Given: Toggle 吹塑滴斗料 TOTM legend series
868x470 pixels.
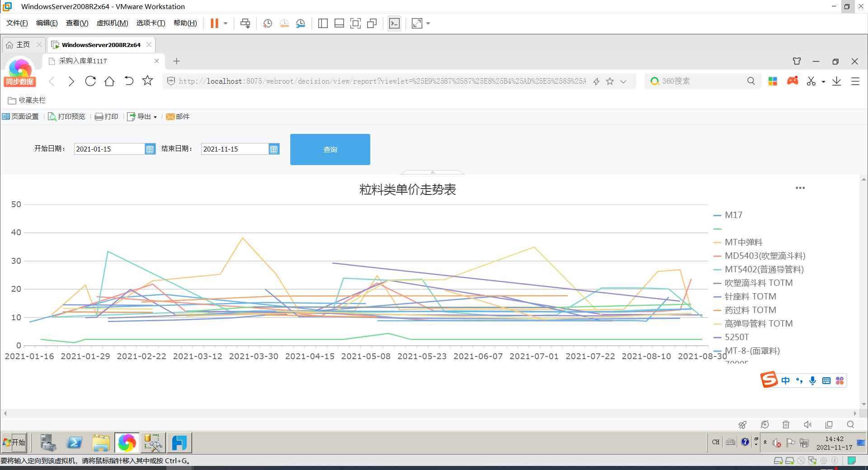Looking at the screenshot, I should (753, 283).
